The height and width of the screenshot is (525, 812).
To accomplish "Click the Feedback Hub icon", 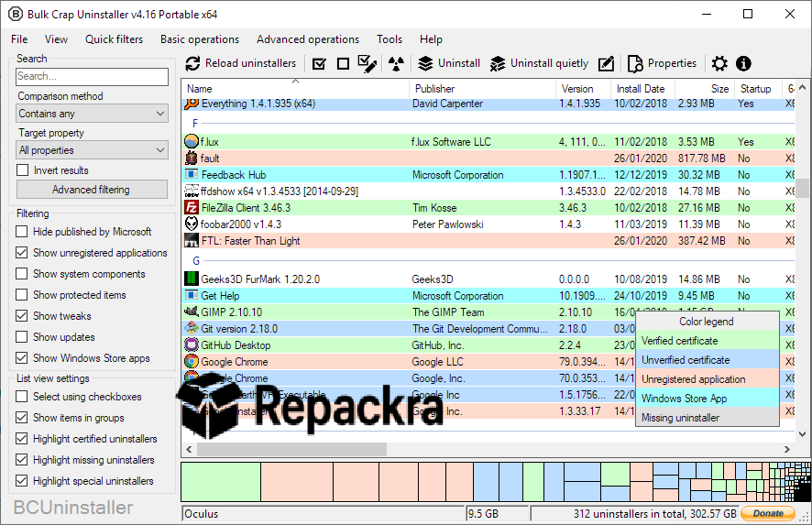I will point(192,174).
